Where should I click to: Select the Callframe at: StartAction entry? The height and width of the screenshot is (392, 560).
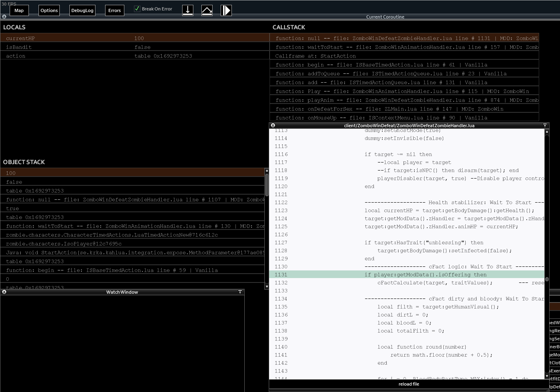click(404, 56)
